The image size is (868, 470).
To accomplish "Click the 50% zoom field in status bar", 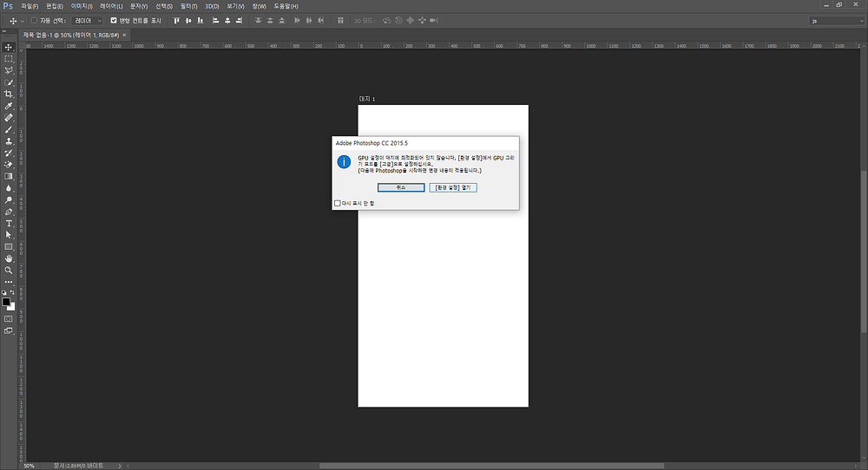I will click(x=29, y=467).
